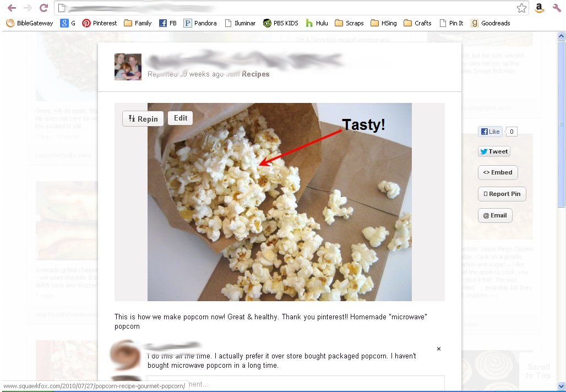Click the Tweet button

[494, 151]
